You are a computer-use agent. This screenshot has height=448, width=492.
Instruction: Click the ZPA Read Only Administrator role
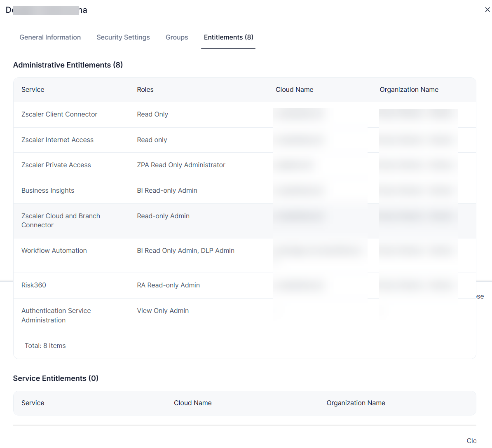tap(181, 165)
